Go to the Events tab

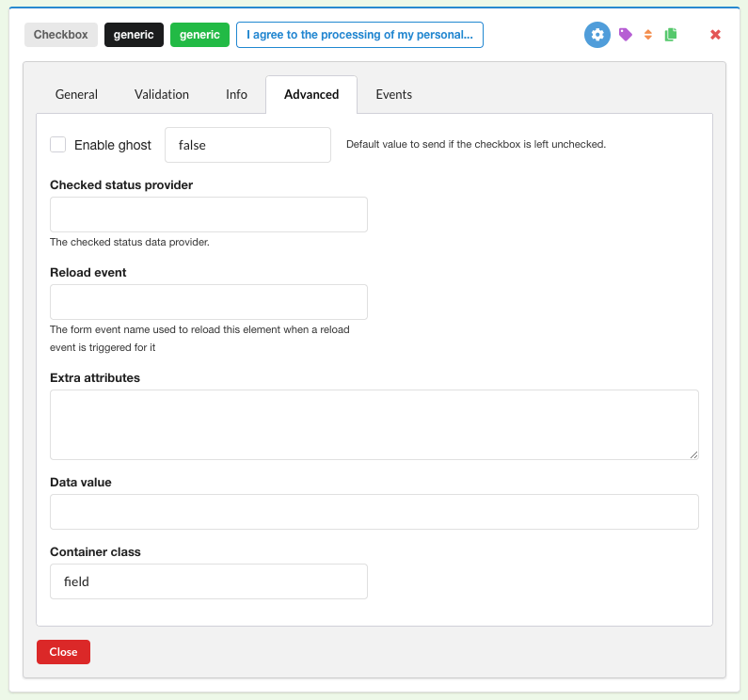pos(393,94)
